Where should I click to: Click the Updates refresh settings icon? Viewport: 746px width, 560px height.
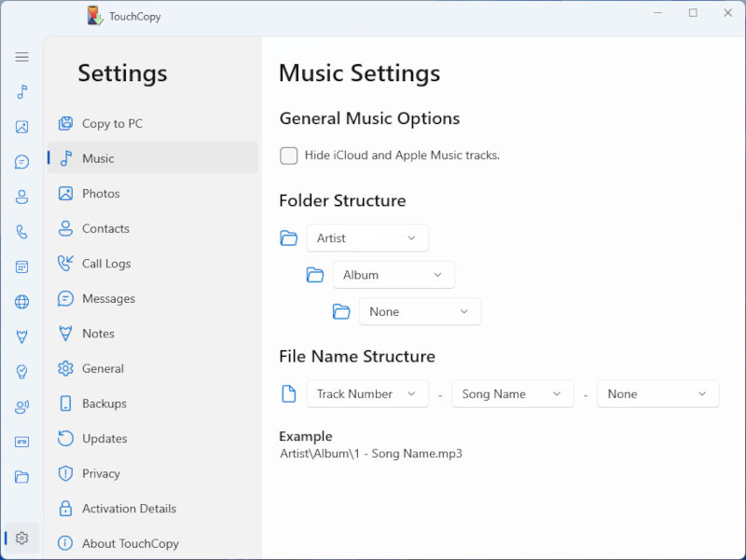[x=65, y=438]
